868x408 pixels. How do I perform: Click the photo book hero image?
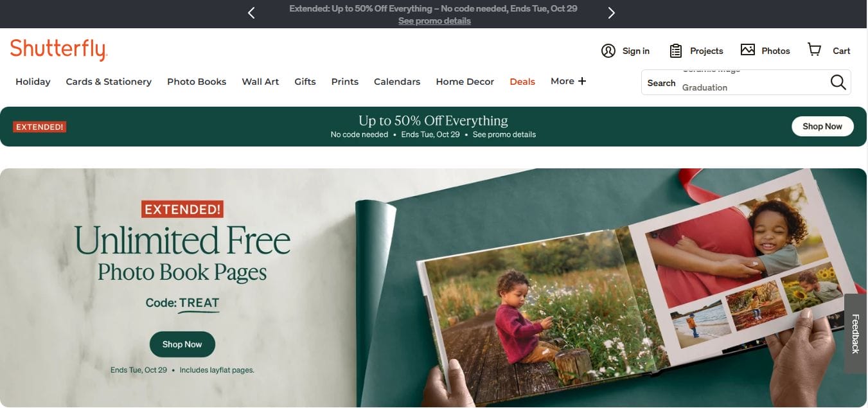click(x=612, y=287)
